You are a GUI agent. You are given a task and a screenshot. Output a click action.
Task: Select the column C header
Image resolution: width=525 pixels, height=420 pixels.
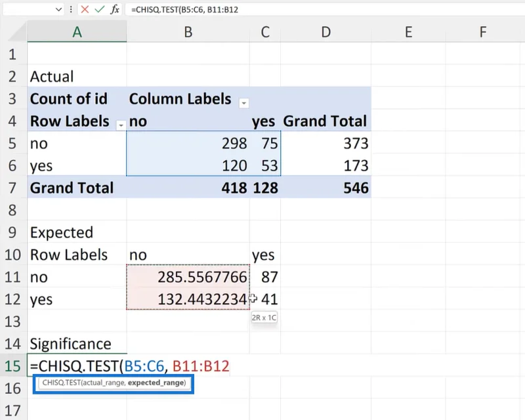tap(265, 31)
